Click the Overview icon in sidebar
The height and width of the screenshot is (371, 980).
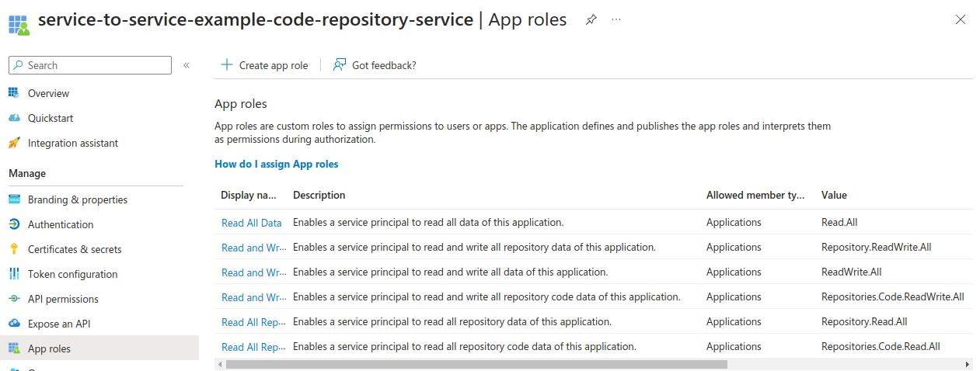(x=14, y=93)
